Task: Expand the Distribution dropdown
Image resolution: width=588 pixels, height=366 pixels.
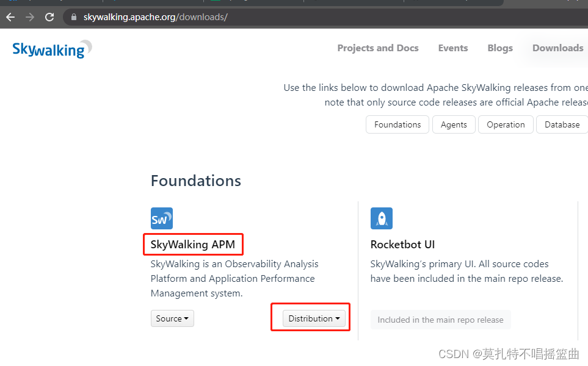Action: (314, 318)
